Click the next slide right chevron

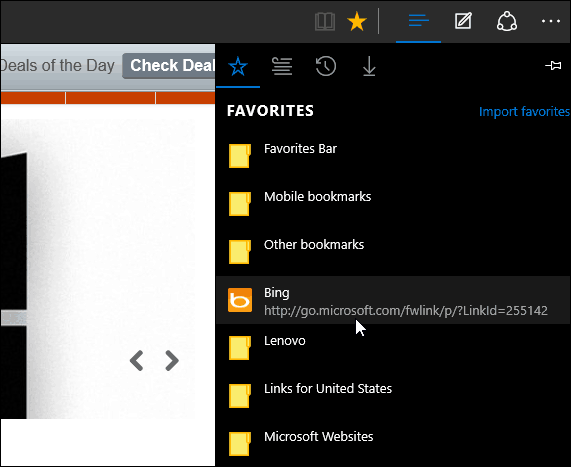point(172,361)
